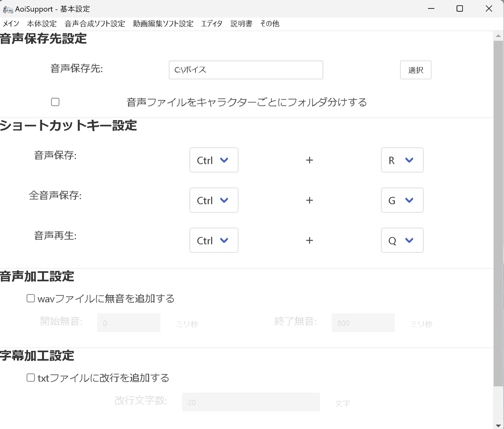Expand the 音声再生 Q key dropdown
The height and width of the screenshot is (429, 504).
click(x=402, y=240)
